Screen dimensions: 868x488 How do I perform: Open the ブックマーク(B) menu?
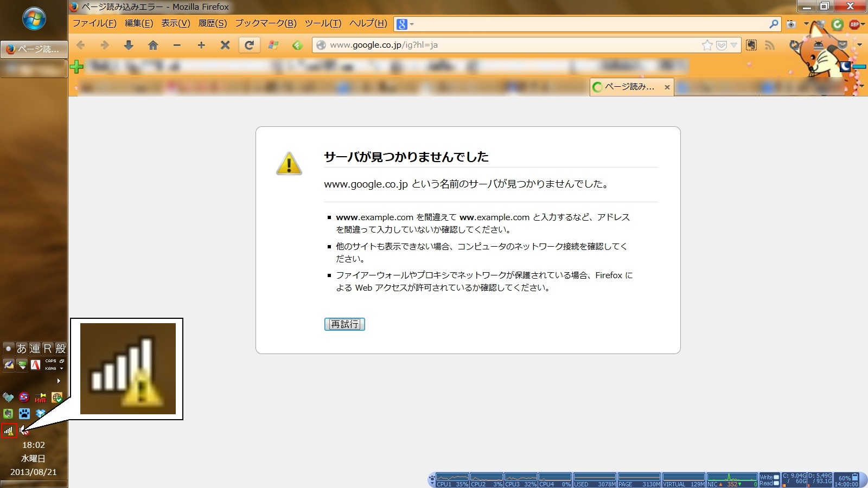click(x=266, y=23)
